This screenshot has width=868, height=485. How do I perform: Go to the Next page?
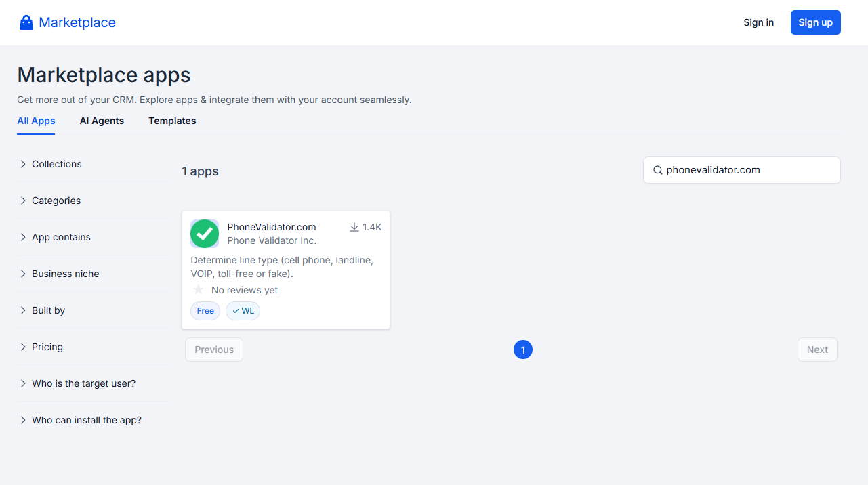point(817,350)
